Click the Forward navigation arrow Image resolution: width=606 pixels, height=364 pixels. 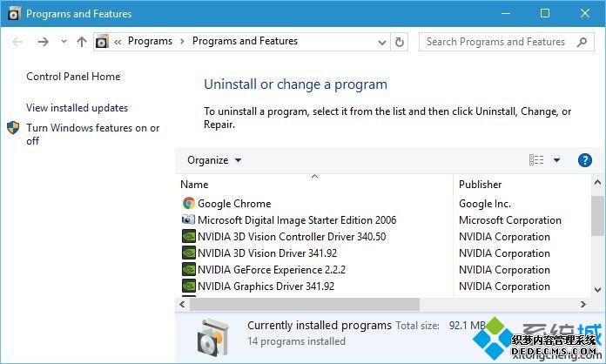pyautogui.click(x=44, y=42)
